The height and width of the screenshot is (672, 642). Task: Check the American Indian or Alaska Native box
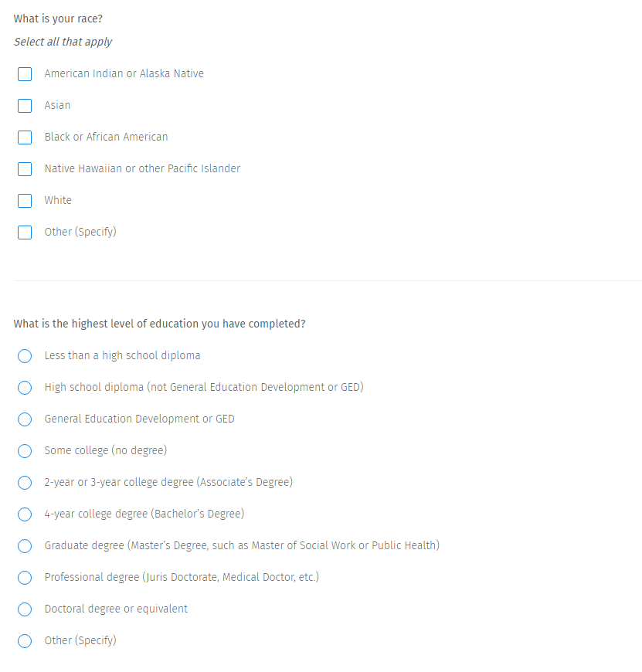(x=25, y=74)
